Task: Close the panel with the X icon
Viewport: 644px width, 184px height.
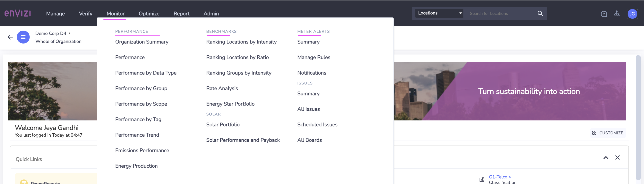Action: 617,157
